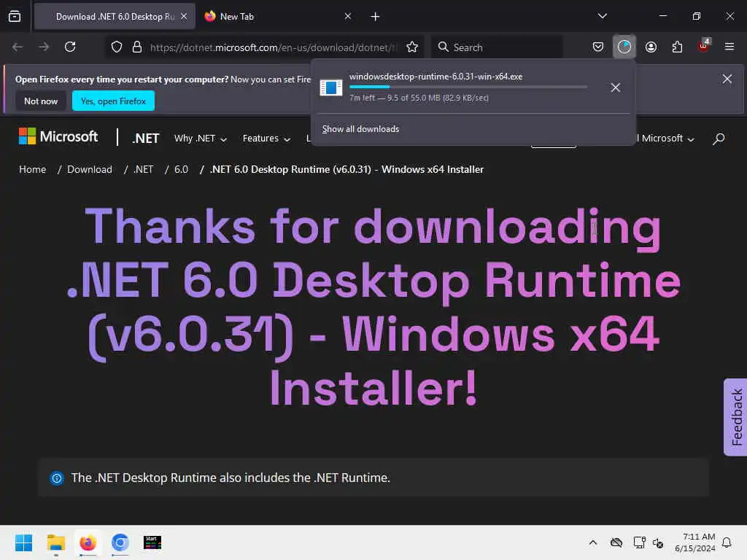List all tabs with the chevron

point(602,16)
